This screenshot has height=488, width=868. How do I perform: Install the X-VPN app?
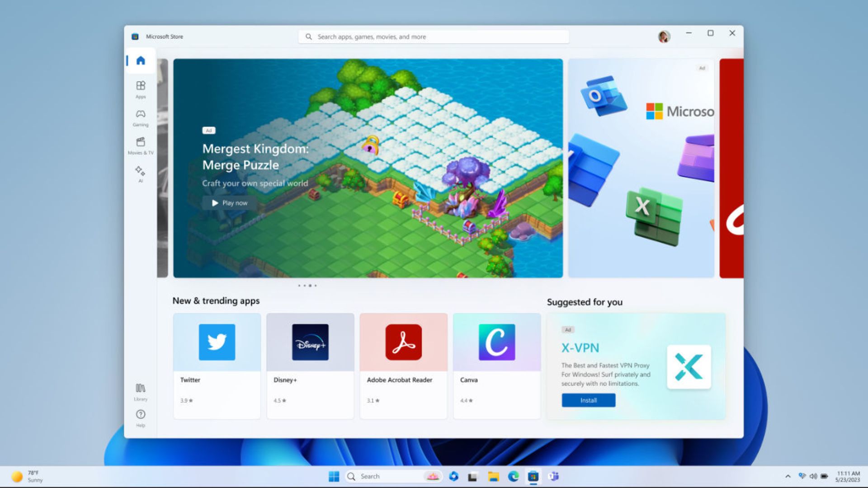pos(588,400)
